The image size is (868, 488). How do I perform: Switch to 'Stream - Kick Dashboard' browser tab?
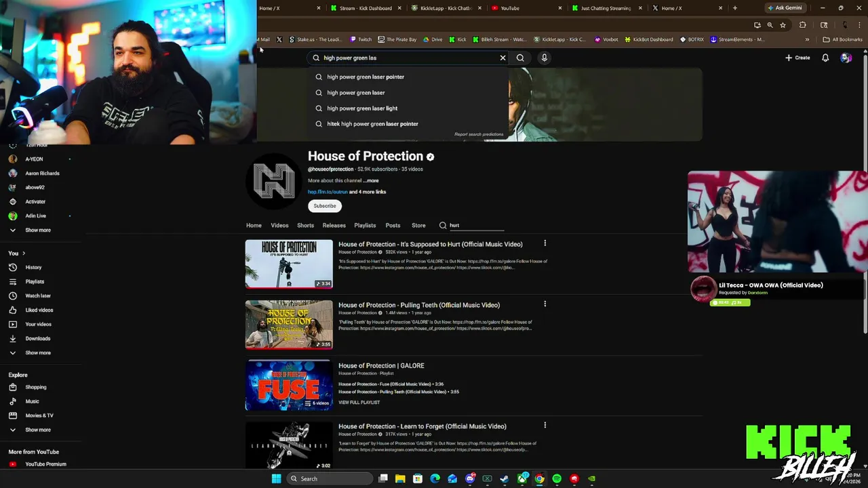coord(366,8)
